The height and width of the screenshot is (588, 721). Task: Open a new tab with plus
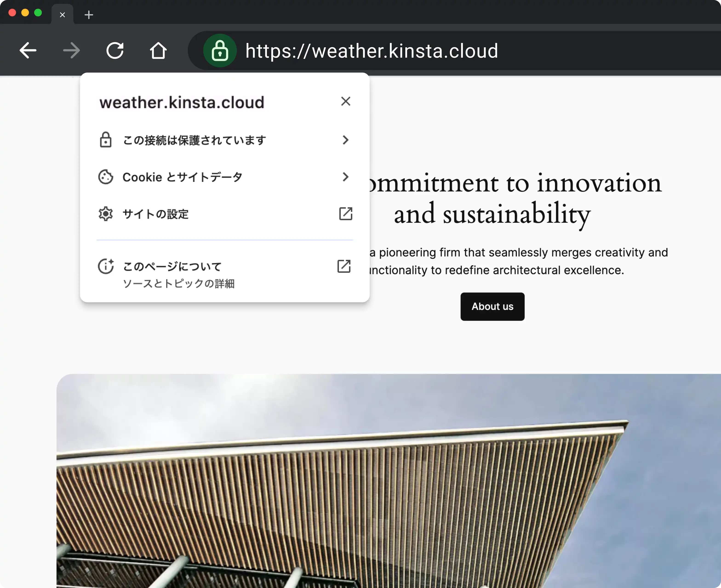click(x=89, y=15)
